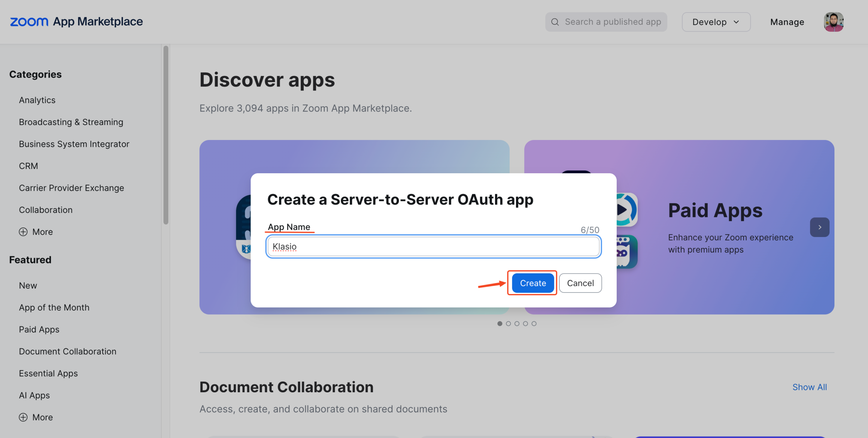Click the Create button
The width and height of the screenshot is (868, 438).
(533, 283)
